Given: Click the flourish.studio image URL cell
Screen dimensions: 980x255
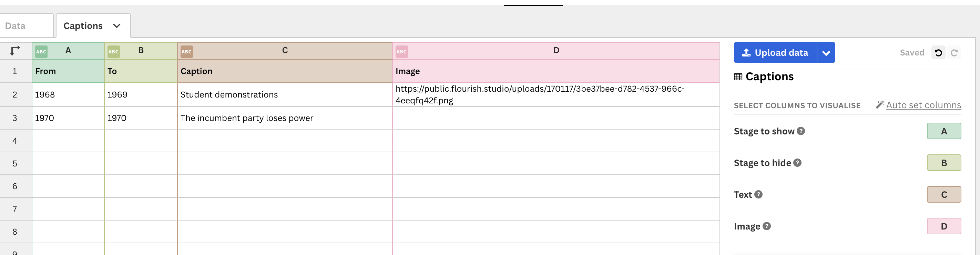Looking at the screenshot, I should [556, 94].
